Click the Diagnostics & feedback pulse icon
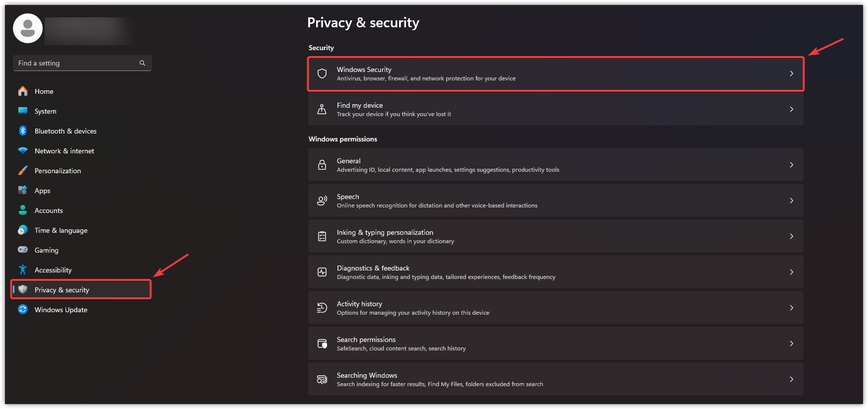 pos(322,272)
